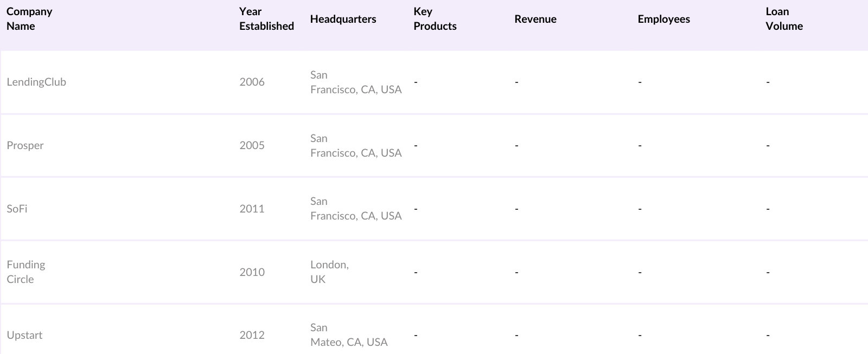Select the Funding Circle name cell
This screenshot has height=354, width=868.
(x=25, y=272)
